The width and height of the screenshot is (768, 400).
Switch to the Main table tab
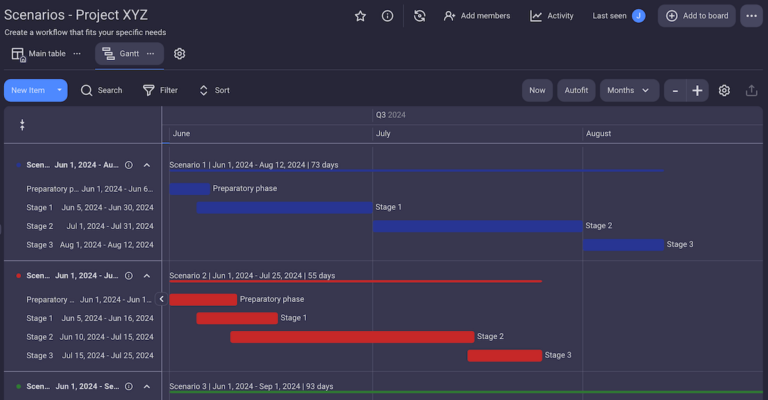[x=39, y=54]
